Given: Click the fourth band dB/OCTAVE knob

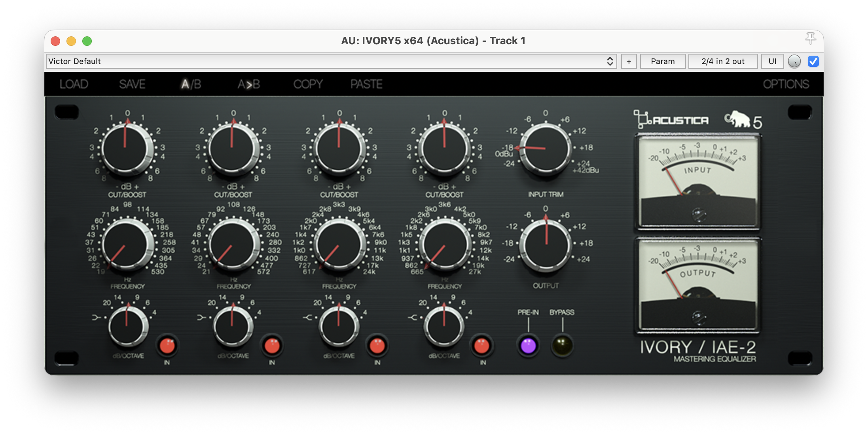Looking at the screenshot, I should [444, 326].
